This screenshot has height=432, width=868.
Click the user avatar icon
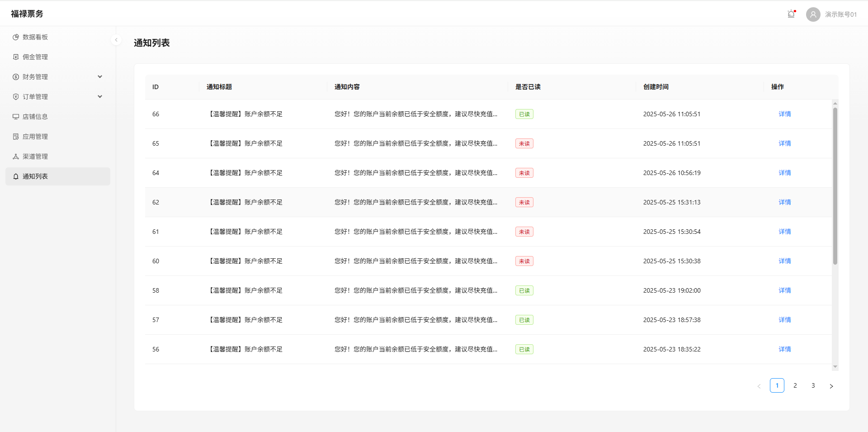tap(813, 14)
